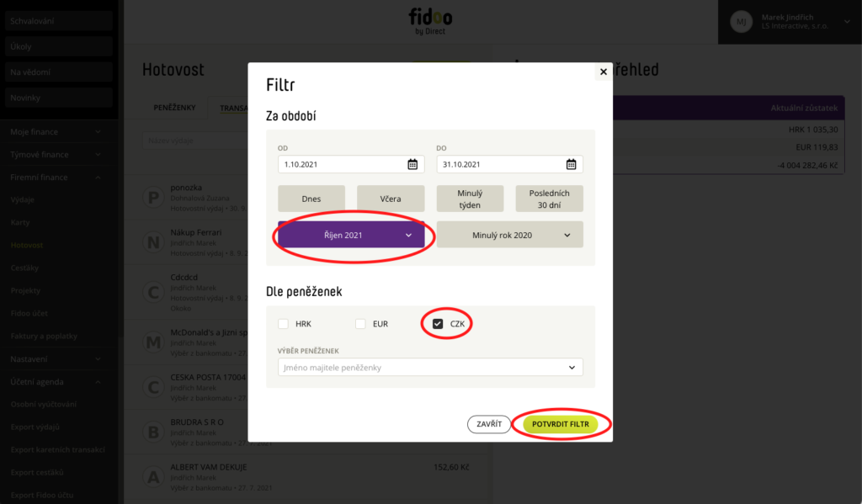
Task: Click the N avatar for Nákup Ferrari
Action: (x=153, y=242)
